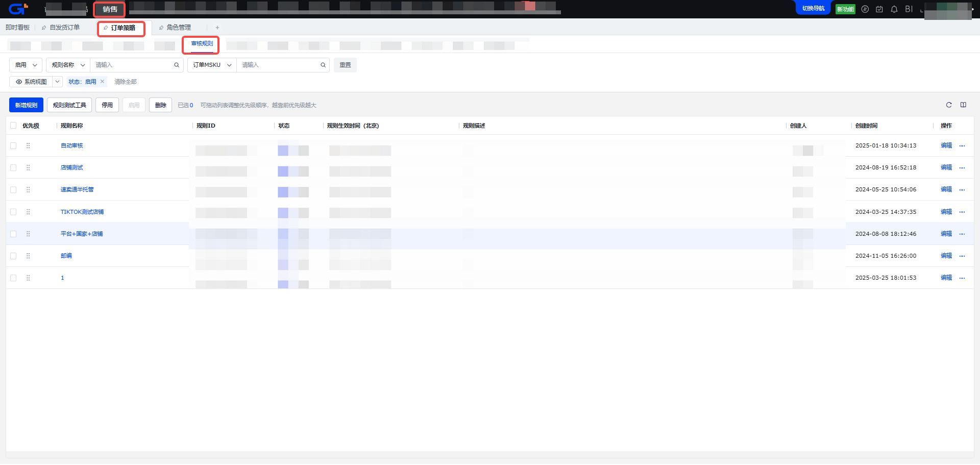Click drag handle of TIKTOK测试店铺 row
Image resolution: width=980 pixels, height=465 pixels.
28,212
